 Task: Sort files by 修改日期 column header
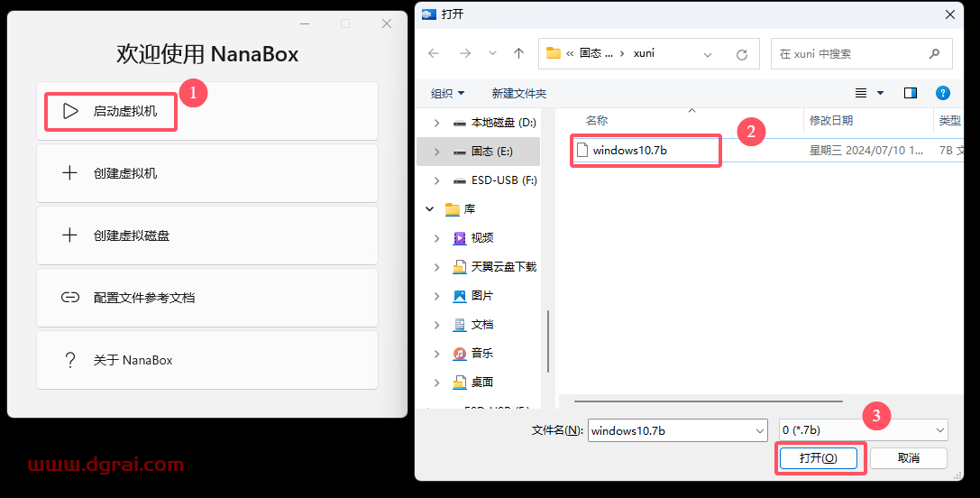pyautogui.click(x=831, y=120)
